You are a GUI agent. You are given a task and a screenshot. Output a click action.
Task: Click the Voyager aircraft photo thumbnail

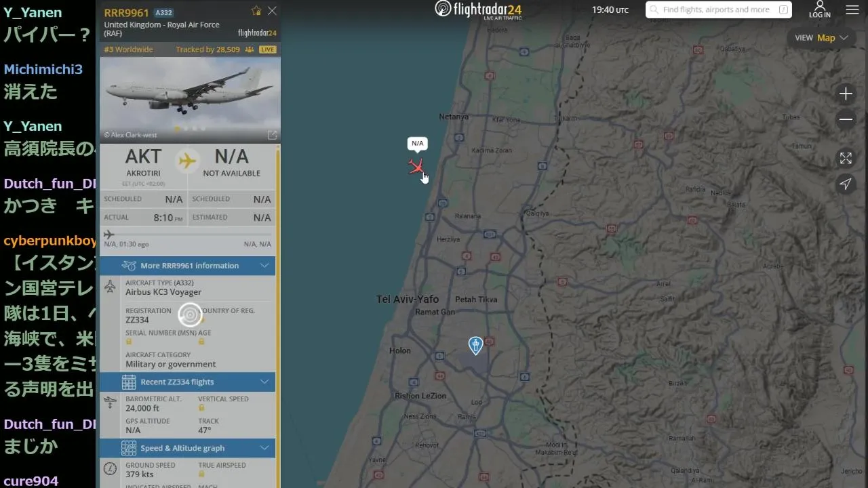[x=190, y=100]
